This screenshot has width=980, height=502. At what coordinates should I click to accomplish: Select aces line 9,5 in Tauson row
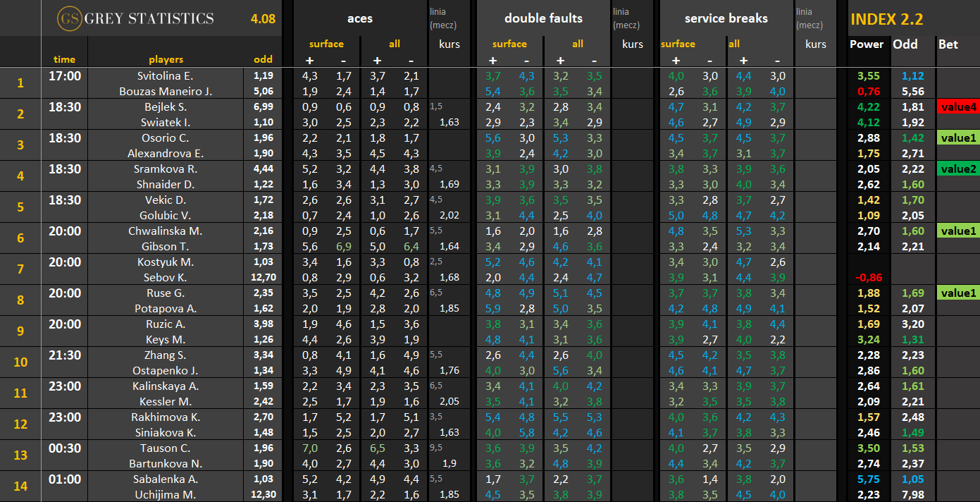[437, 447]
